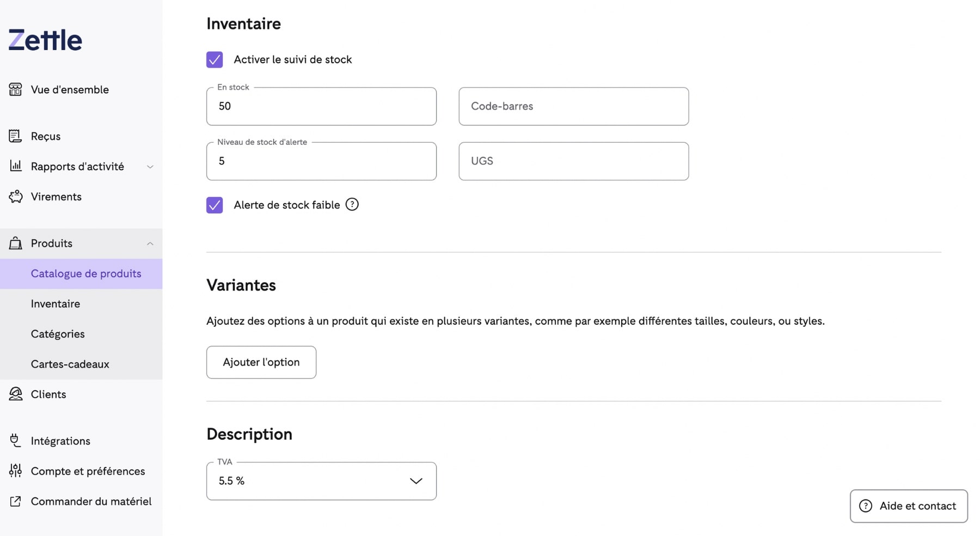The image size is (980, 536).
Task: Uncheck Alerte de stock faible checkbox
Action: (215, 205)
